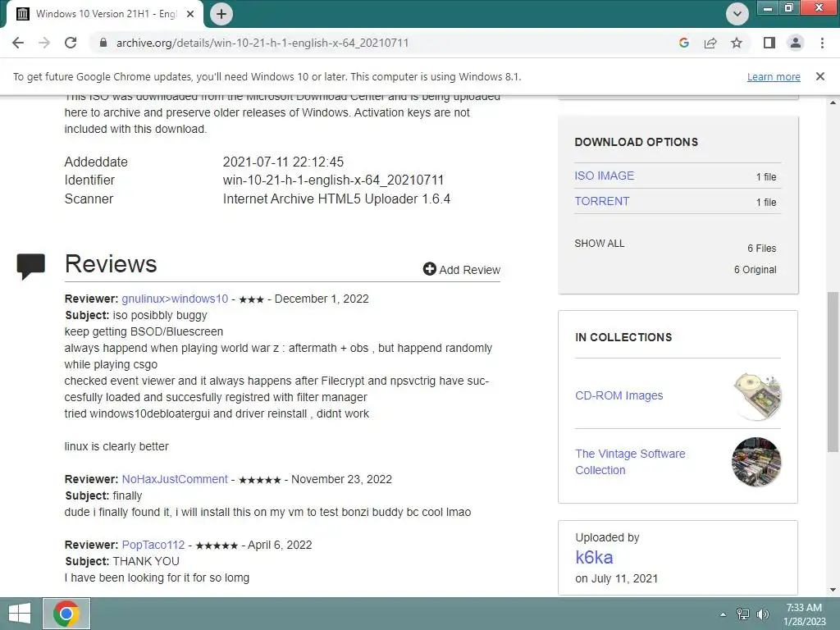The width and height of the screenshot is (840, 630).
Task: Click the Internet Archive HTML5 Uploader 1.6.4 text
Action: point(336,199)
